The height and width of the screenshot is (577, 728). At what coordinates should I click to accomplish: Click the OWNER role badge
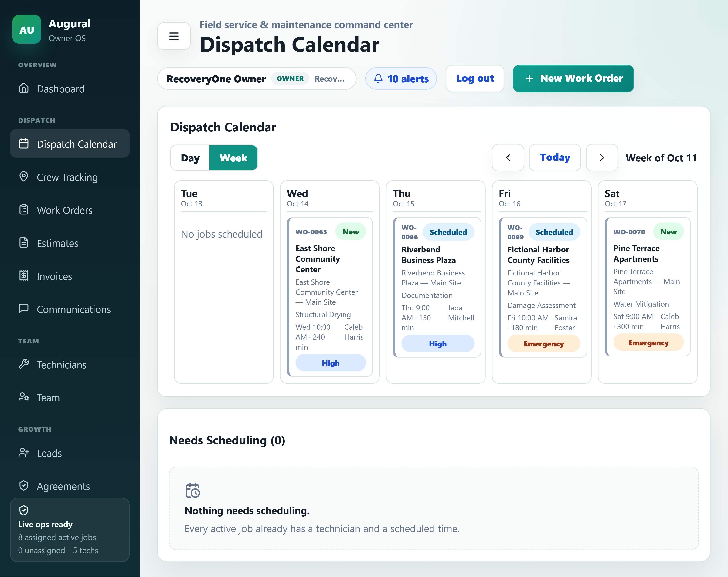(290, 79)
